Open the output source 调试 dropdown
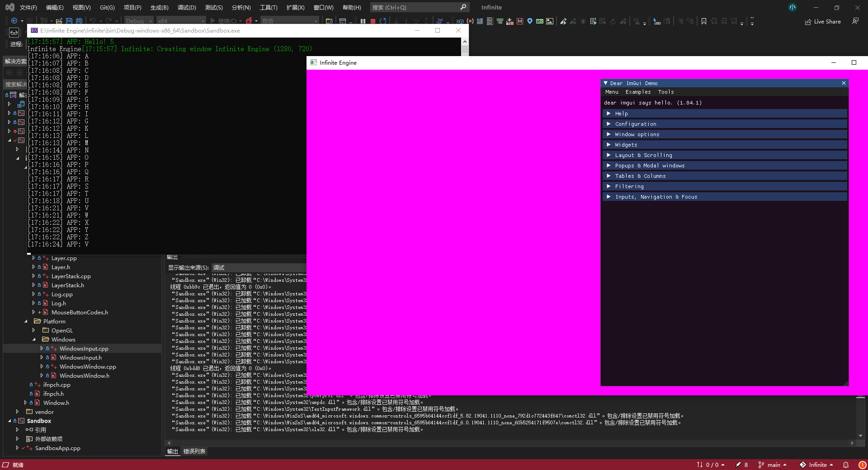 coord(259,267)
